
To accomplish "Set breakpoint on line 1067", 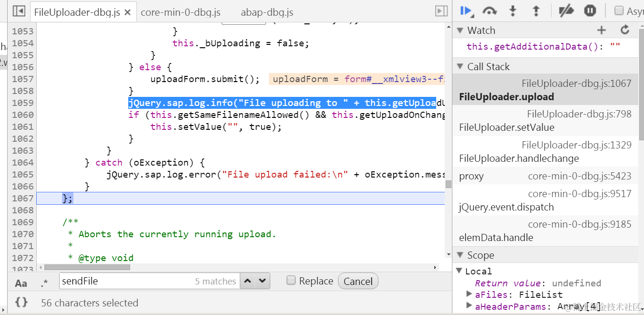I will click(22, 198).
